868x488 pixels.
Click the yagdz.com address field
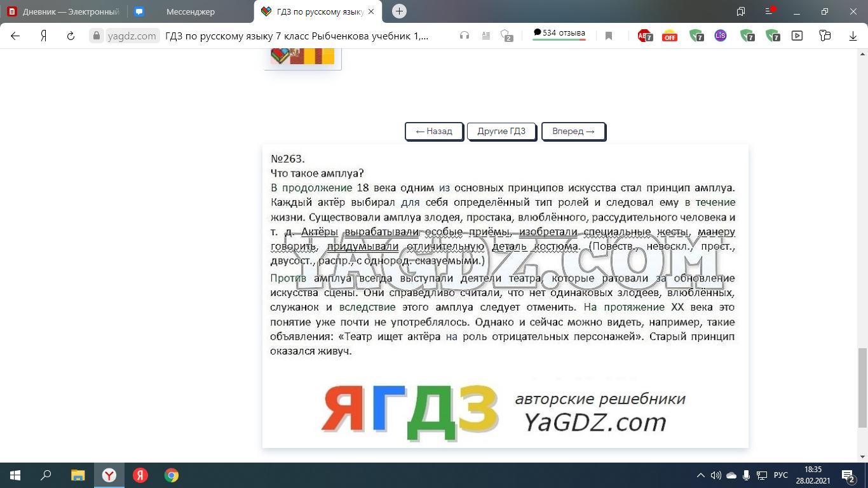point(132,36)
